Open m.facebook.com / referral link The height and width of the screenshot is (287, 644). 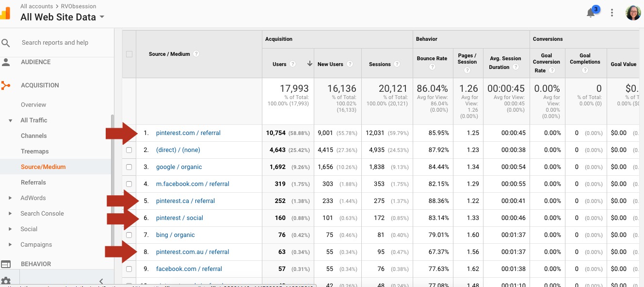pyautogui.click(x=193, y=184)
